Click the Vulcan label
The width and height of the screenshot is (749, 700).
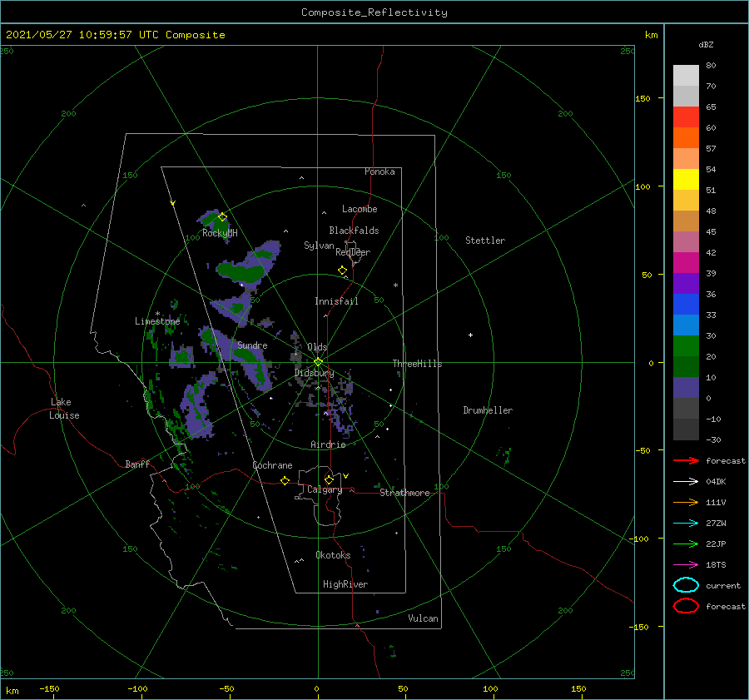(423, 618)
